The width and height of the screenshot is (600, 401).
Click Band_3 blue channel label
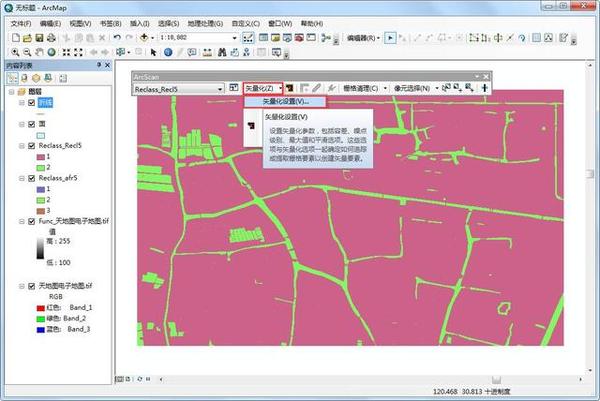click(79, 329)
